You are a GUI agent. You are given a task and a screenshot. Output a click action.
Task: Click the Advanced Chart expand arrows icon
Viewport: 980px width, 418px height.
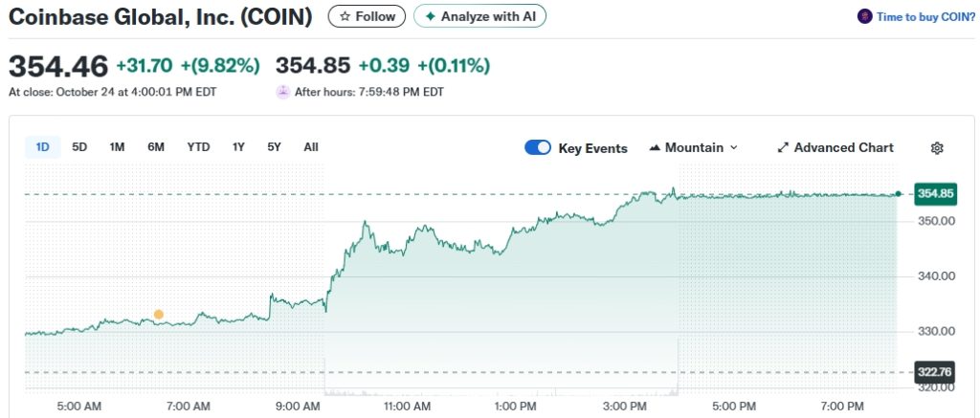pyautogui.click(x=783, y=148)
